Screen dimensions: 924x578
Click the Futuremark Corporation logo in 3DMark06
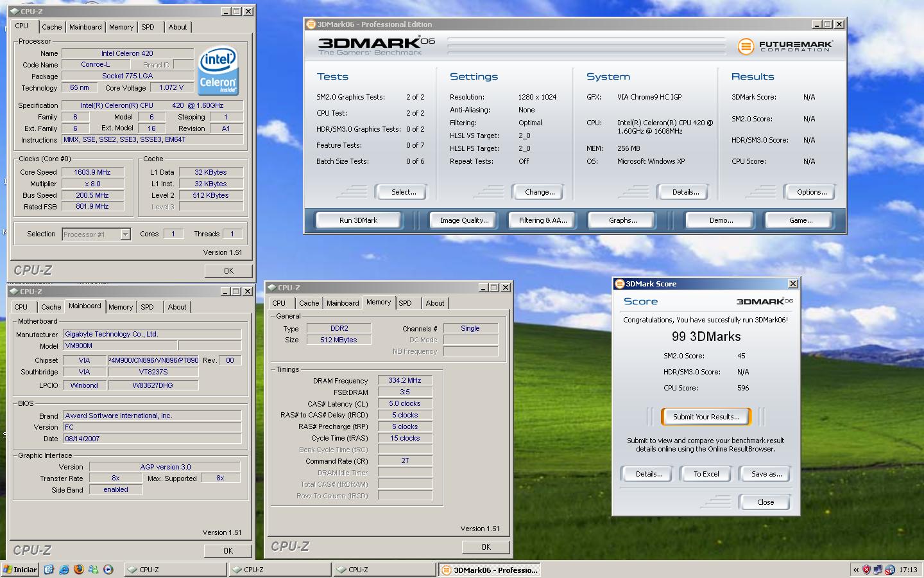pyautogui.click(x=785, y=46)
